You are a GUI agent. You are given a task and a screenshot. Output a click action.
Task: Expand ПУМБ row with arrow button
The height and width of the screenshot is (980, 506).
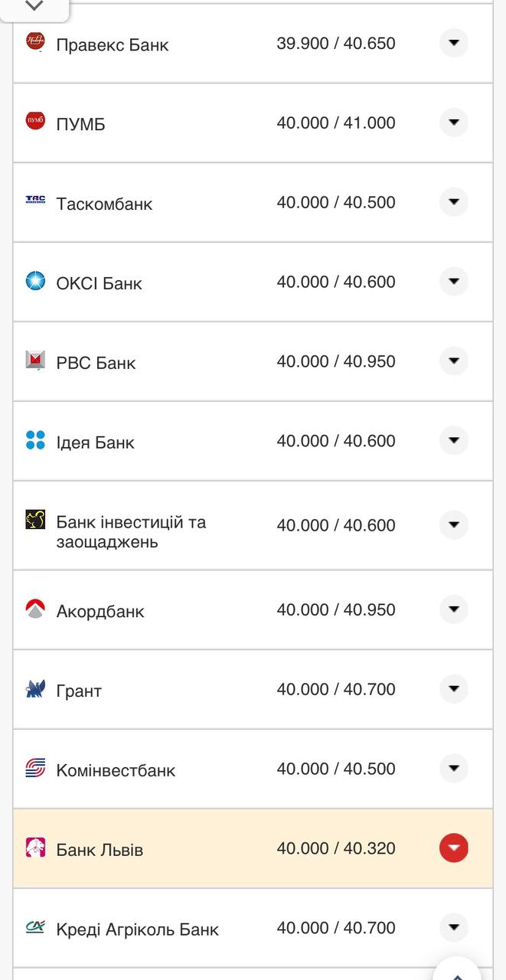453,122
